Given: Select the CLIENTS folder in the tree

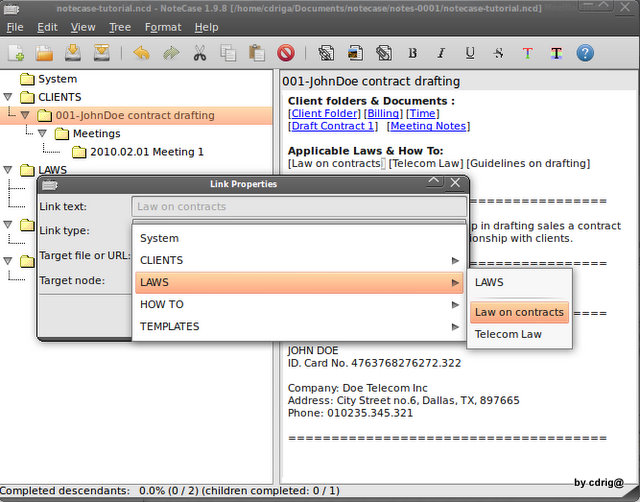Looking at the screenshot, I should coord(60,97).
